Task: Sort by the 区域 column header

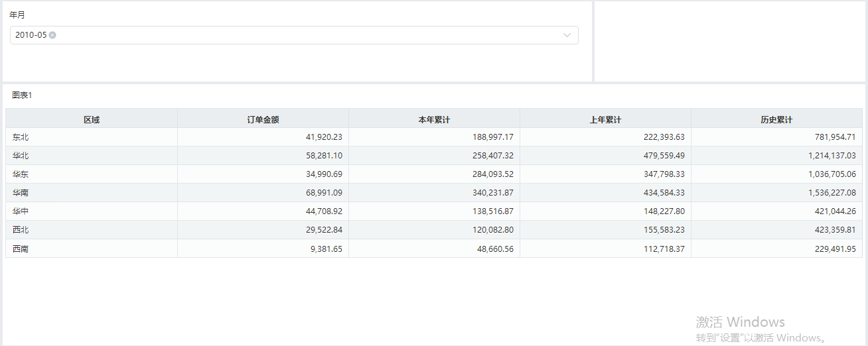Action: 92,120
